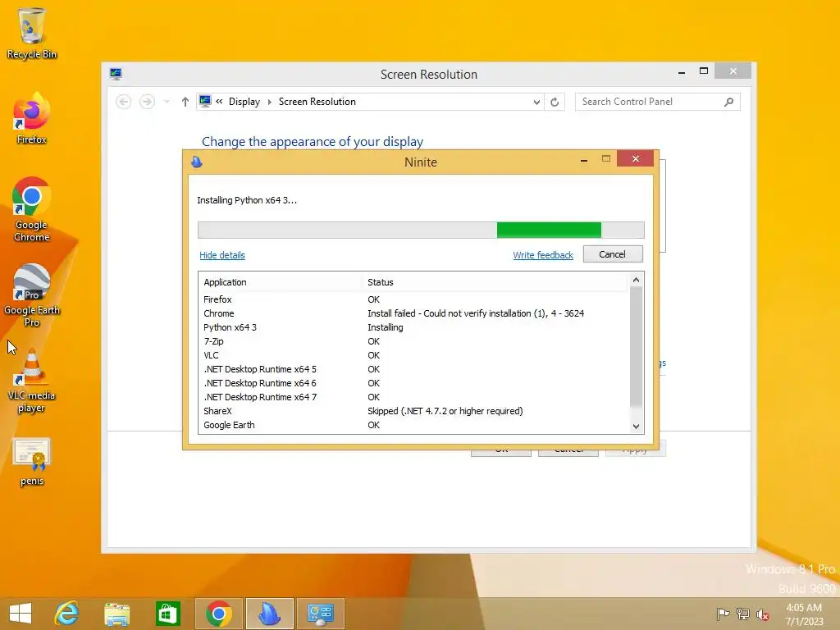The width and height of the screenshot is (840, 630).
Task: Switch to Chrome on the taskbar
Action: click(218, 614)
